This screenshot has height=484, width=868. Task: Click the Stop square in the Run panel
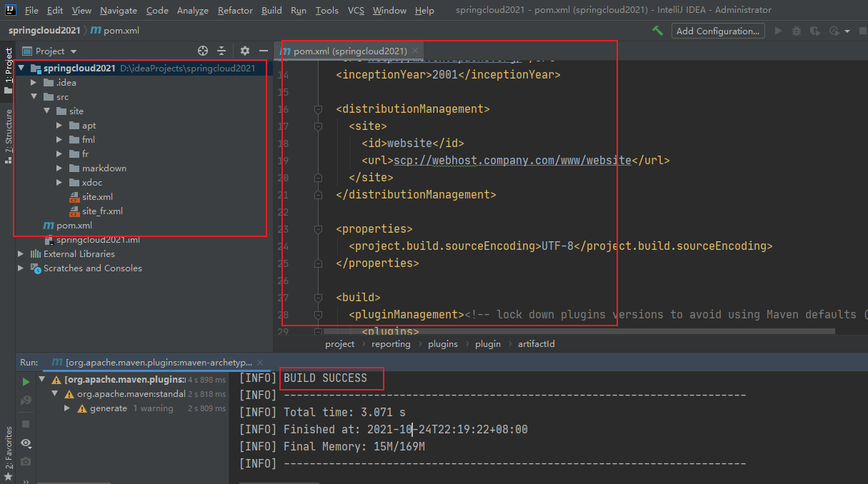click(x=26, y=424)
